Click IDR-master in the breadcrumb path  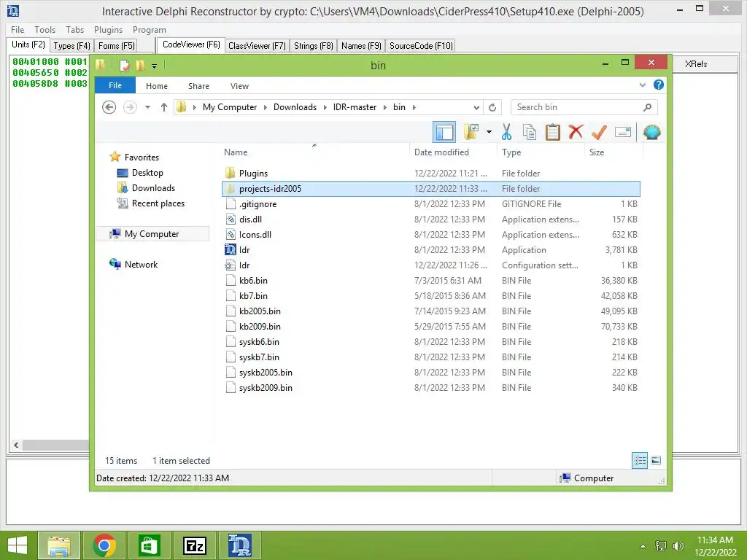[x=355, y=107]
